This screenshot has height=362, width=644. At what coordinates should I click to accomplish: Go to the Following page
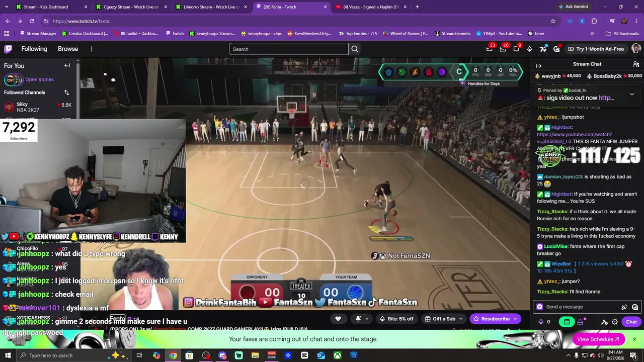click(34, 49)
